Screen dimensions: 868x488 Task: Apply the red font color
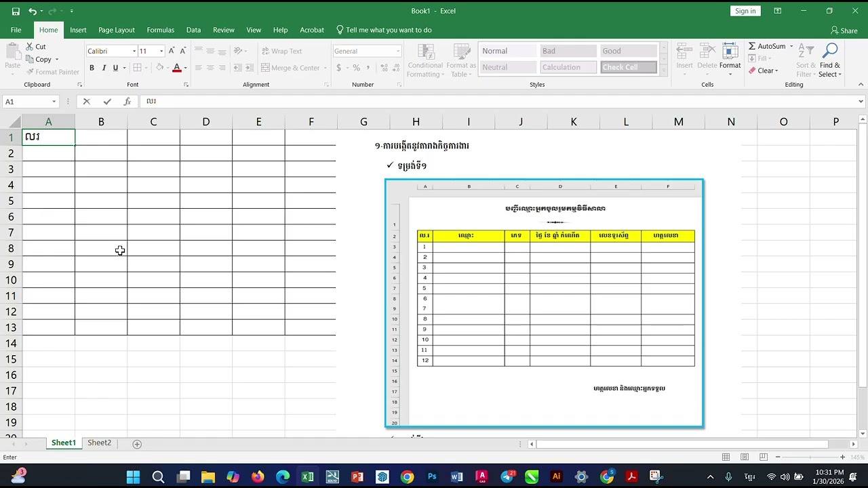click(176, 68)
